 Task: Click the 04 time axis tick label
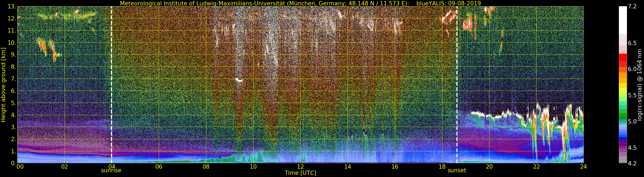point(112,166)
